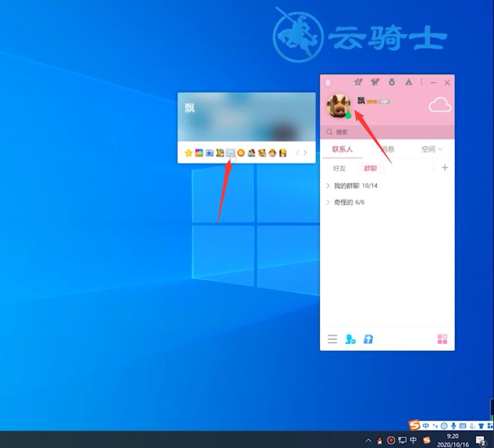Screen dimensions: 494x448
Task: Click the penguin logo in QQ title bar
Action: 328,83
